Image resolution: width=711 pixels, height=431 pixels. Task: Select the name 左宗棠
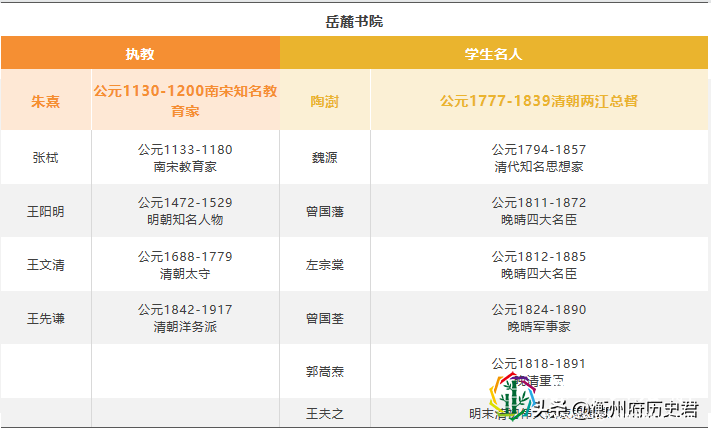click(325, 264)
